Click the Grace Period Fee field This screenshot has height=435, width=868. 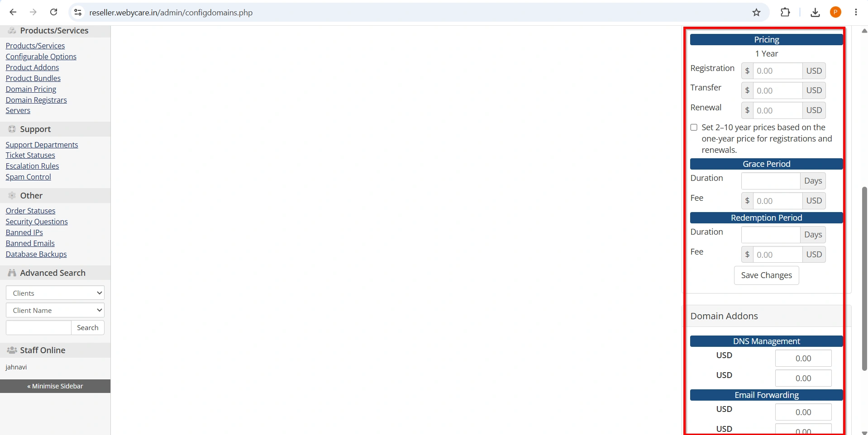coord(777,201)
